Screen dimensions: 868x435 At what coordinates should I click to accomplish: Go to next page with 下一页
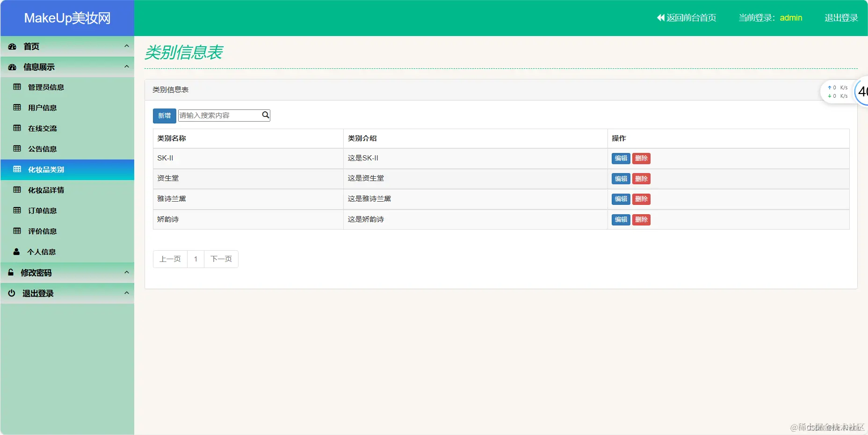pos(221,259)
